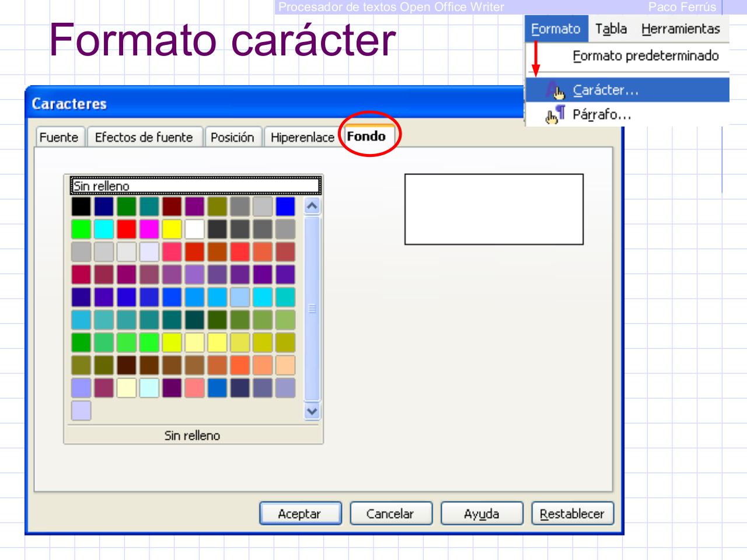This screenshot has width=747, height=560.
Task: Open the Herramientas menu
Action: pos(682,29)
